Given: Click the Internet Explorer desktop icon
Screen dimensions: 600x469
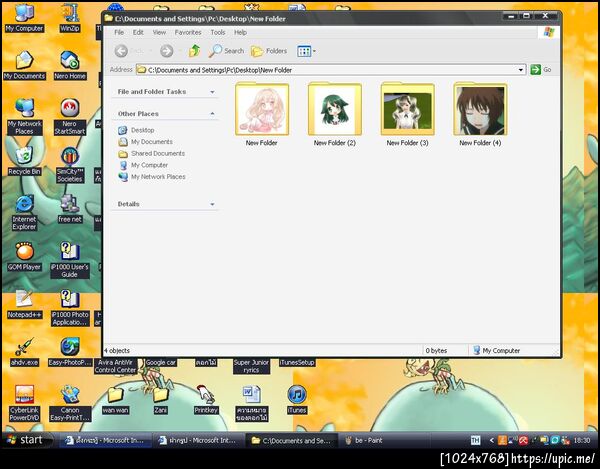Looking at the screenshot, I should (24, 212).
